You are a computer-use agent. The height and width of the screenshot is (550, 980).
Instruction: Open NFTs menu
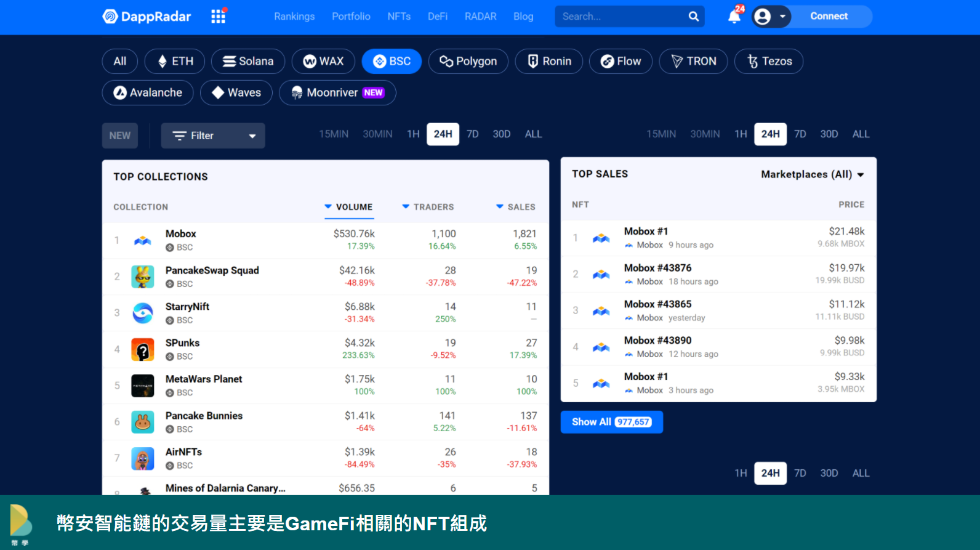399,17
